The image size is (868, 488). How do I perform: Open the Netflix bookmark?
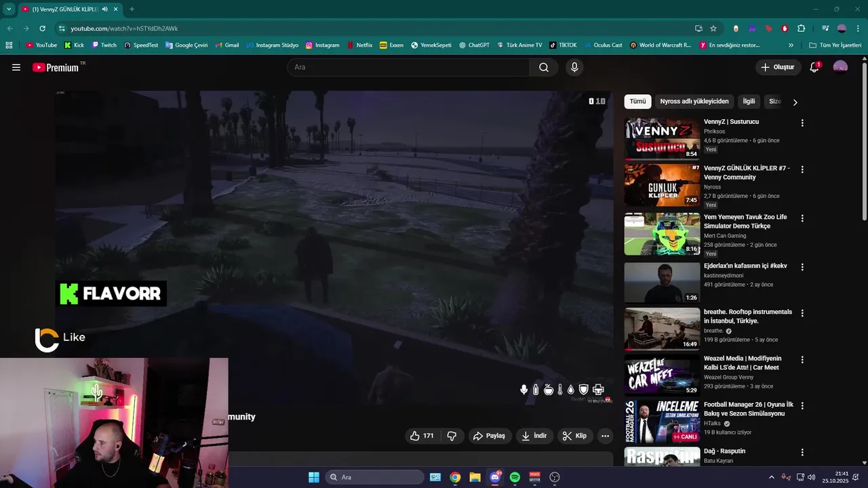[359, 45]
